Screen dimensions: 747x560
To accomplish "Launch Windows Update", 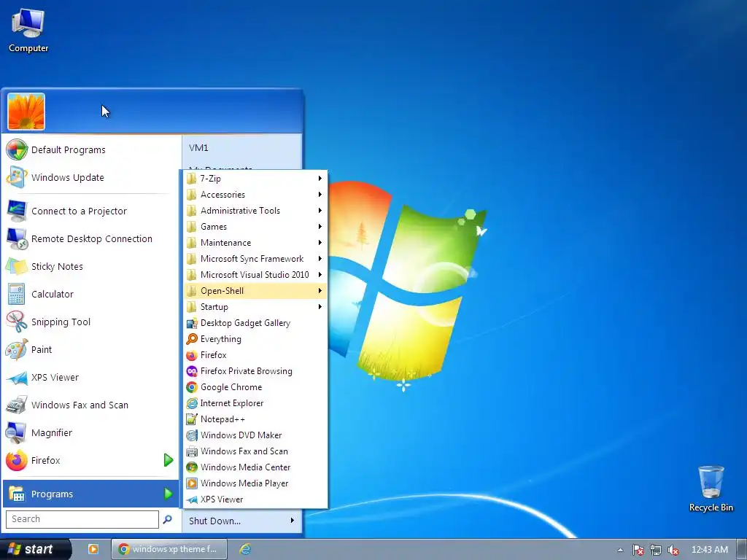I will [x=90, y=178].
